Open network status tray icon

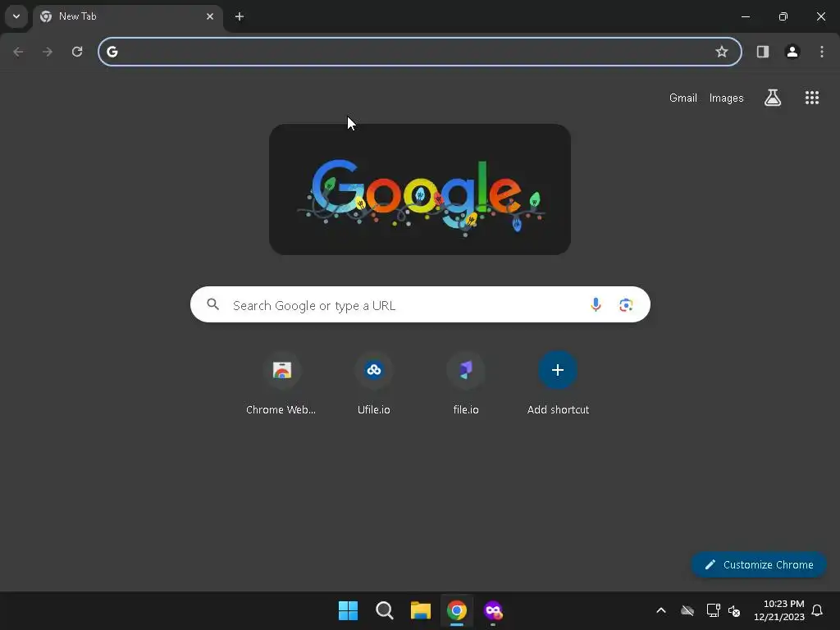coord(713,610)
